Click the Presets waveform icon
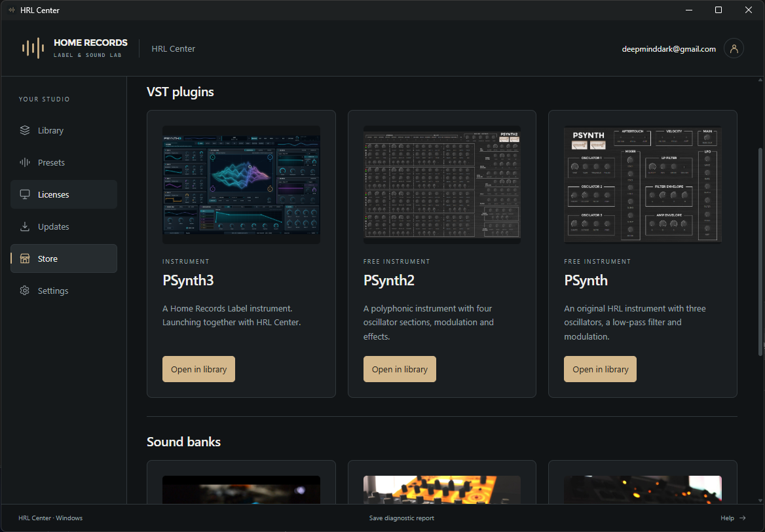The image size is (765, 532). pyautogui.click(x=24, y=162)
